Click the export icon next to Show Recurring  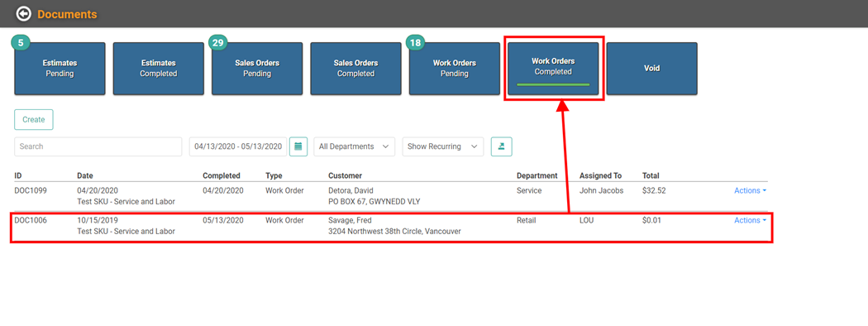pyautogui.click(x=502, y=147)
